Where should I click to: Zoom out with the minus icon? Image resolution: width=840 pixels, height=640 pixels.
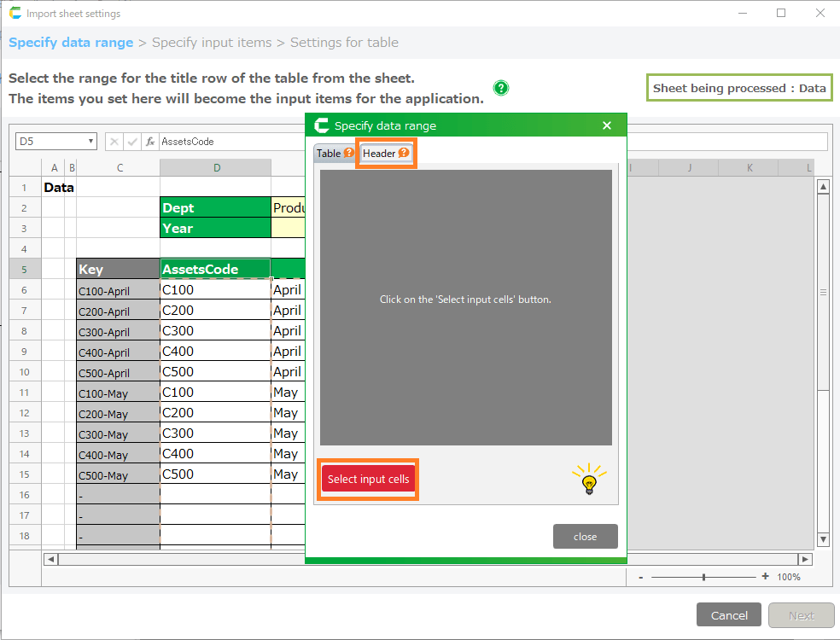[x=641, y=577]
